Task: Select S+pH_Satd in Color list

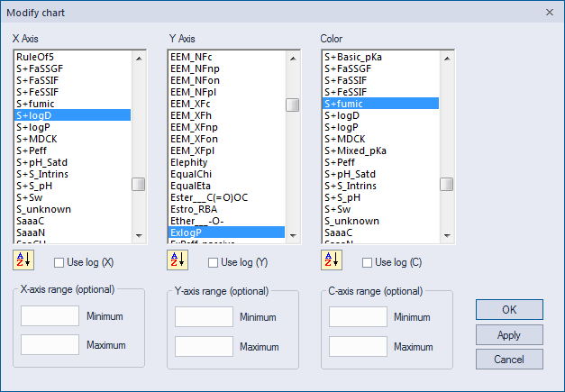Action: (x=381, y=174)
